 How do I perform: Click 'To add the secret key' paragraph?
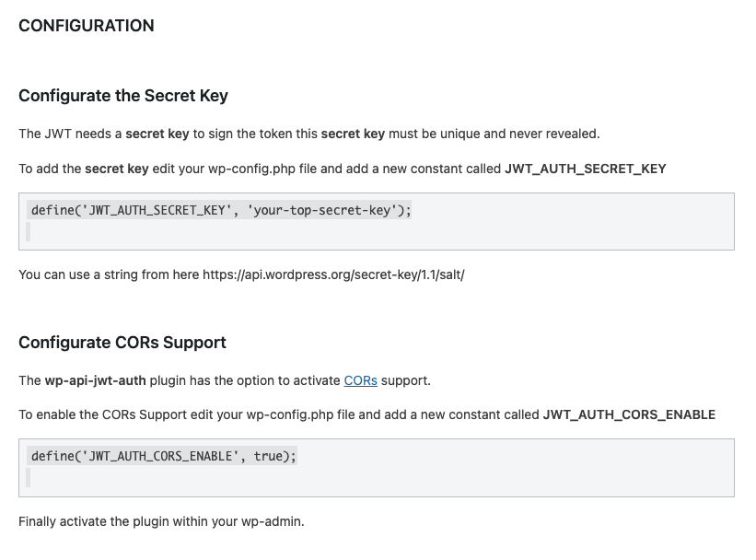(x=343, y=169)
